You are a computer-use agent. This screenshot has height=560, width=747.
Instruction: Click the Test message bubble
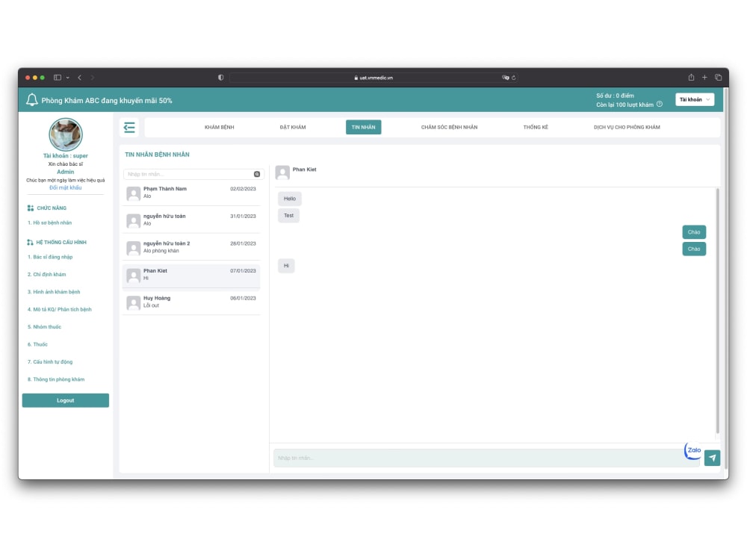click(288, 216)
